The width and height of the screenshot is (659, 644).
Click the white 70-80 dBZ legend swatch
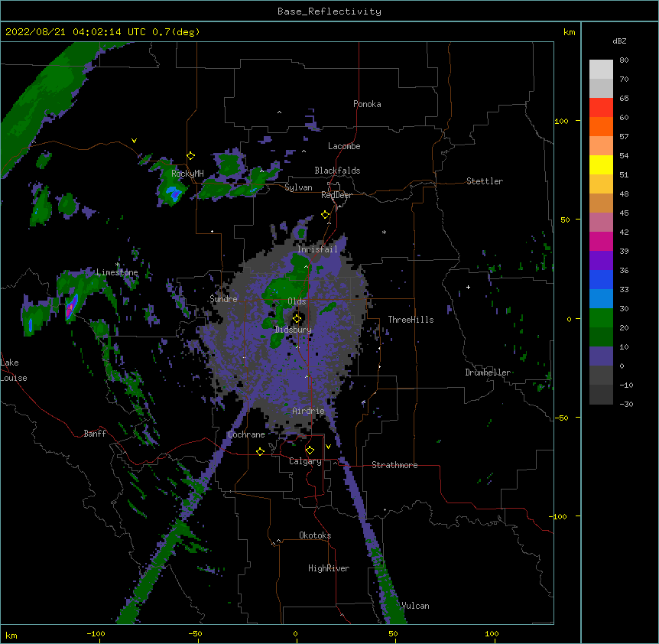pos(601,70)
